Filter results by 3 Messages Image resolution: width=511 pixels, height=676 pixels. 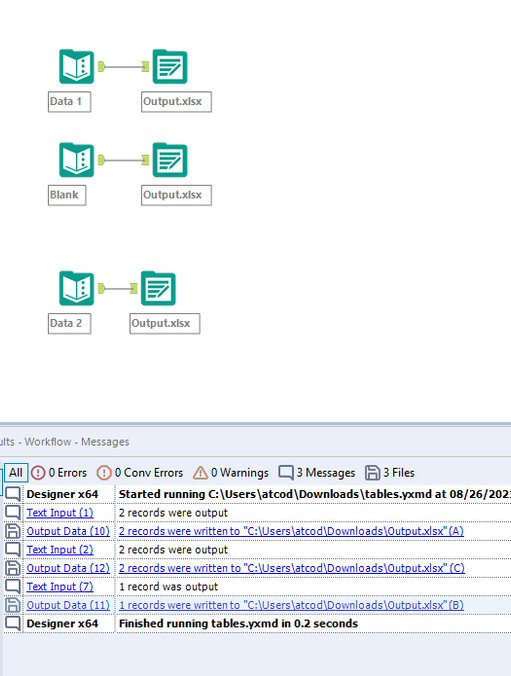(x=317, y=473)
